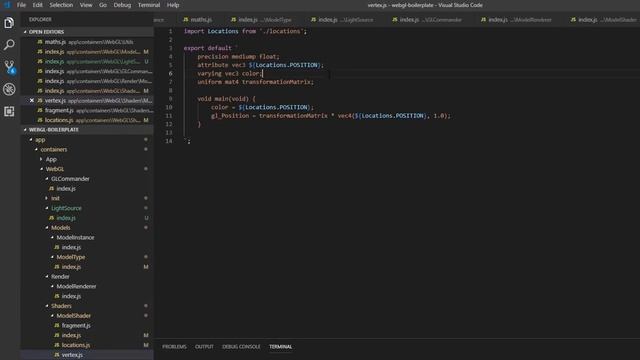Collapse the Shaders folder
The image size is (640, 360).
click(47, 306)
